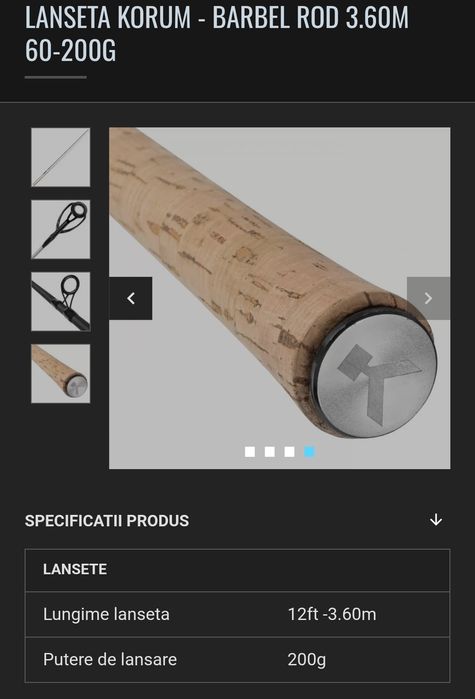The image size is (475, 699).
Task: Jump to second slide indicator dot
Action: coord(270,452)
